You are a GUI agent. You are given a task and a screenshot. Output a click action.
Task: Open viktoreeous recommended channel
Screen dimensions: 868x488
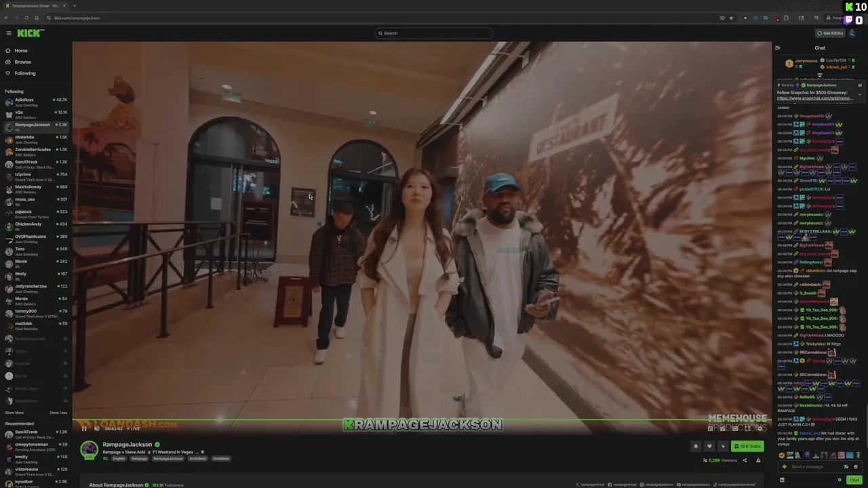tap(36, 470)
